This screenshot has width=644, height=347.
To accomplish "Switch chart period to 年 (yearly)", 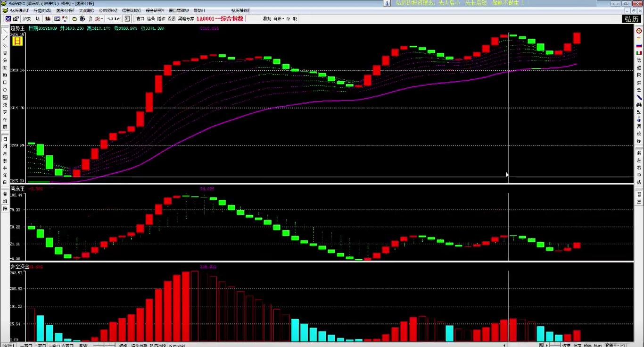I will click(x=5, y=175).
